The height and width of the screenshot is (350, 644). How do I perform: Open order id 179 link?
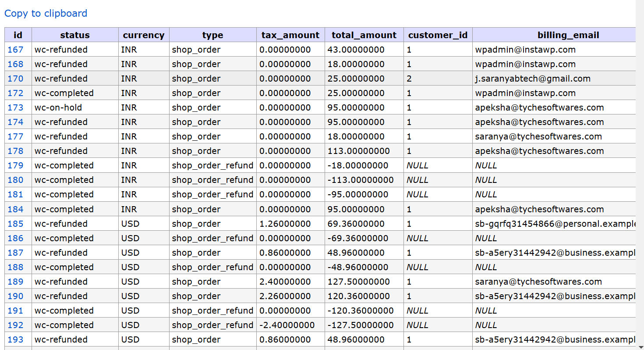pyautogui.click(x=15, y=165)
